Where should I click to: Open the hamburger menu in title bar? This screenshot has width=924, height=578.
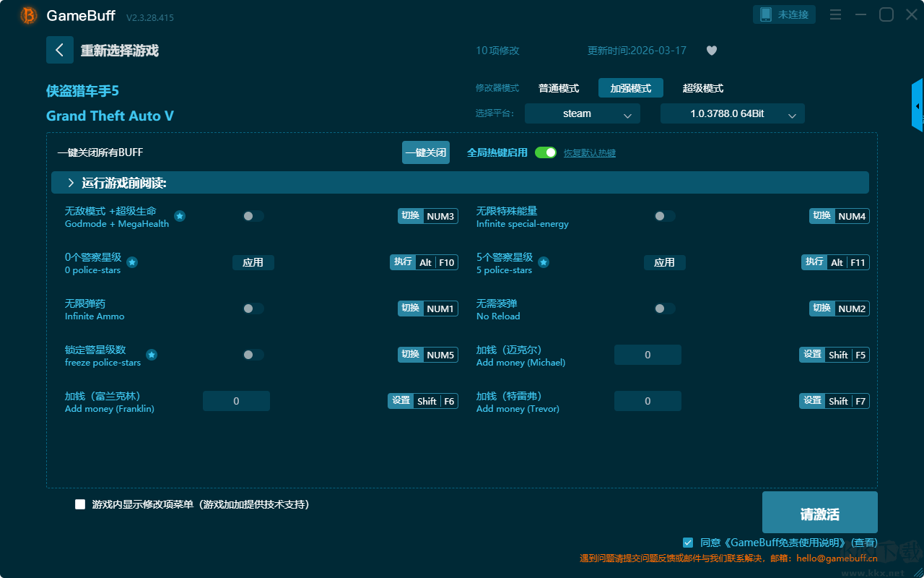(835, 14)
